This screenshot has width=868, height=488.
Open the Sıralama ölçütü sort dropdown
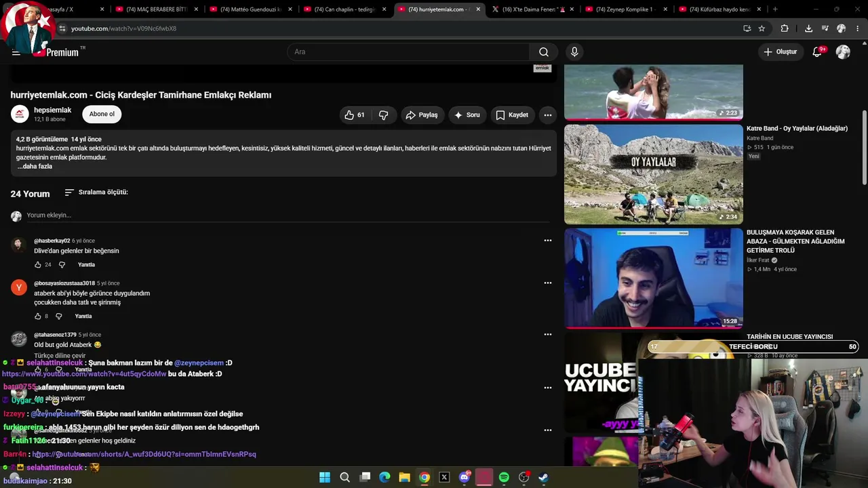point(96,192)
